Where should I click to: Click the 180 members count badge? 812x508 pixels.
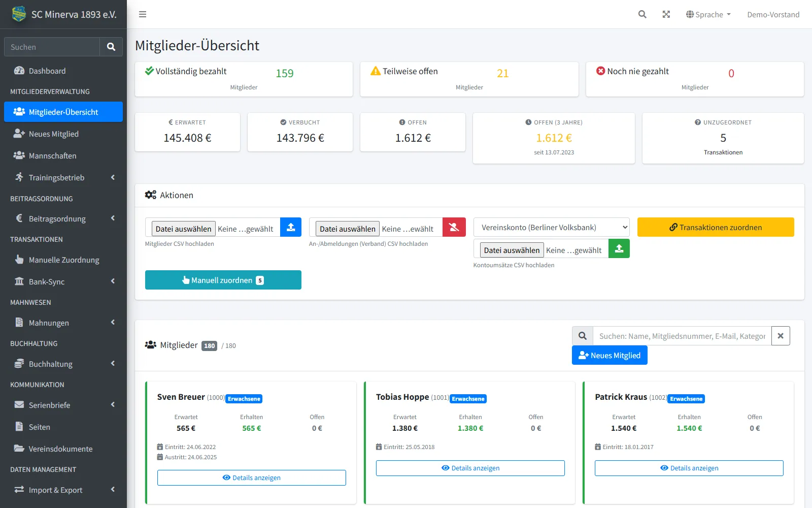pos(210,346)
